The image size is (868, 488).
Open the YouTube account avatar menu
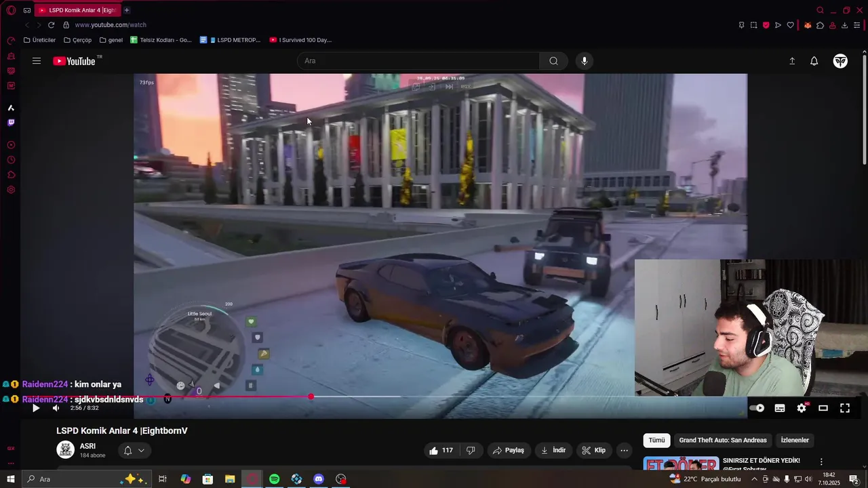840,61
